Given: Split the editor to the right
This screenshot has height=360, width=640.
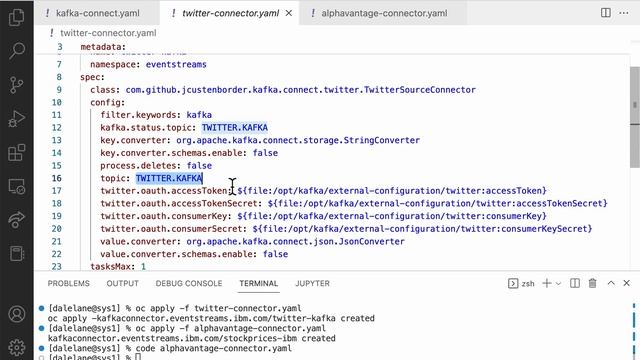Looking at the screenshot, I should [606, 13].
